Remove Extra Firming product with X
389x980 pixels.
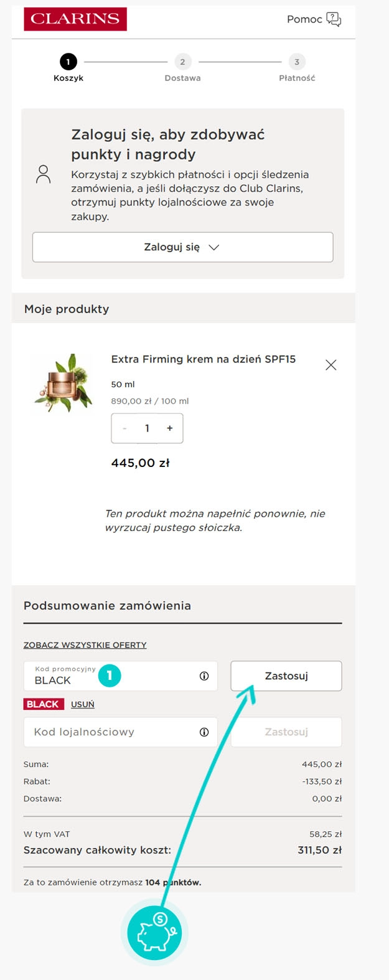click(331, 365)
